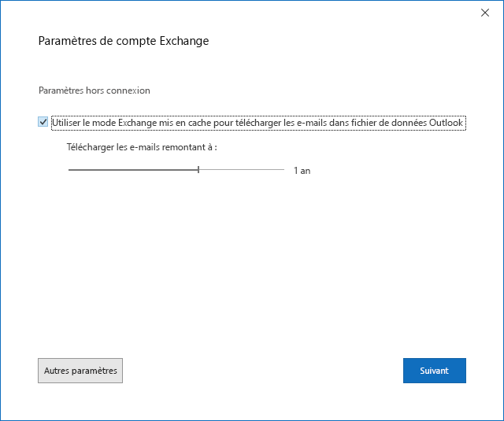Click the far-left end of the slider
Viewport: 504px width, 421px height.
coord(69,169)
